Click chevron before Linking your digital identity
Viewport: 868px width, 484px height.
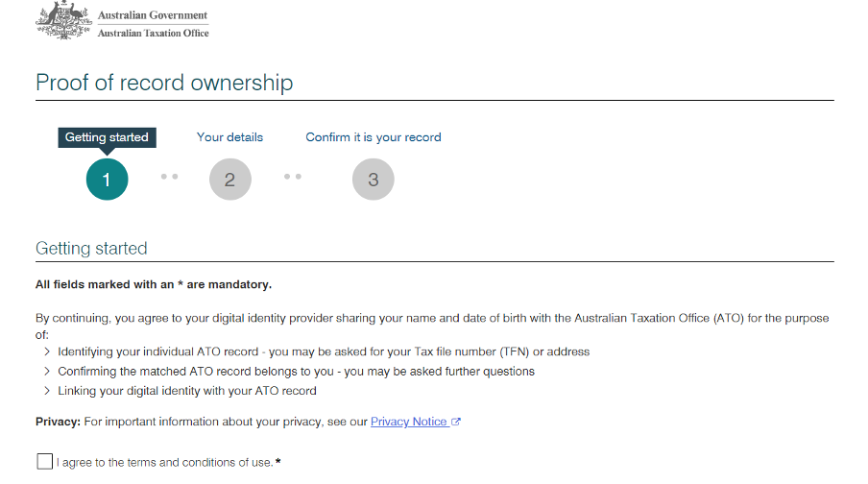tap(47, 391)
